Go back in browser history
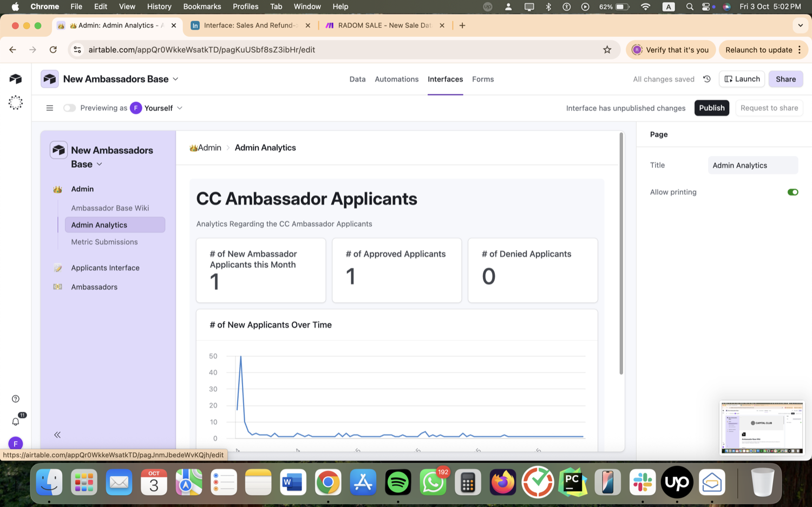 click(12, 50)
